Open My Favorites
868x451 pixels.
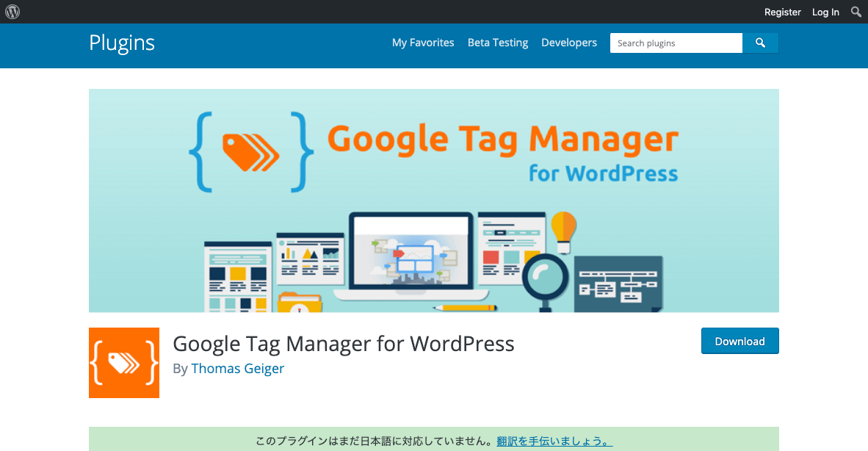423,43
